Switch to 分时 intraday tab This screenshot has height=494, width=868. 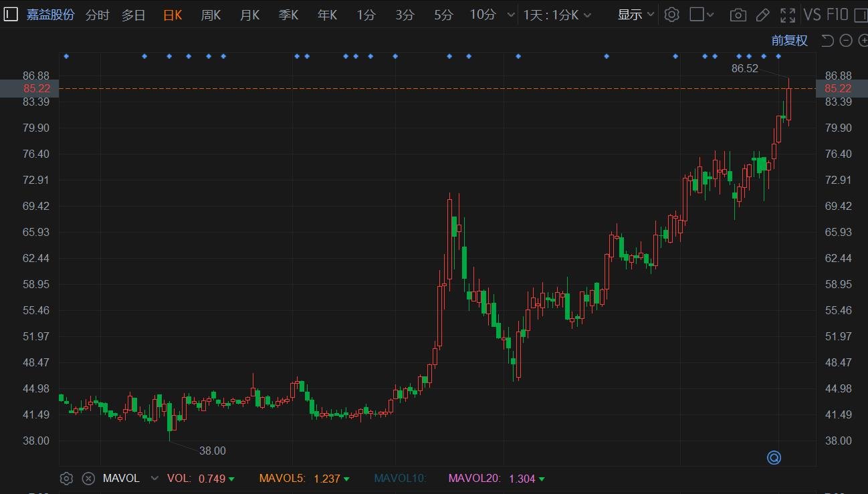(97, 15)
